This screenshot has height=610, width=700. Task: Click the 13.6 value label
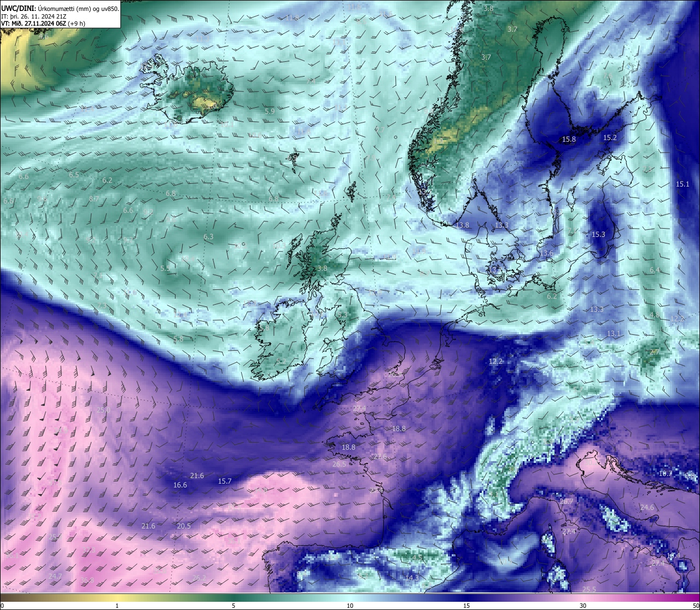pos(546,254)
